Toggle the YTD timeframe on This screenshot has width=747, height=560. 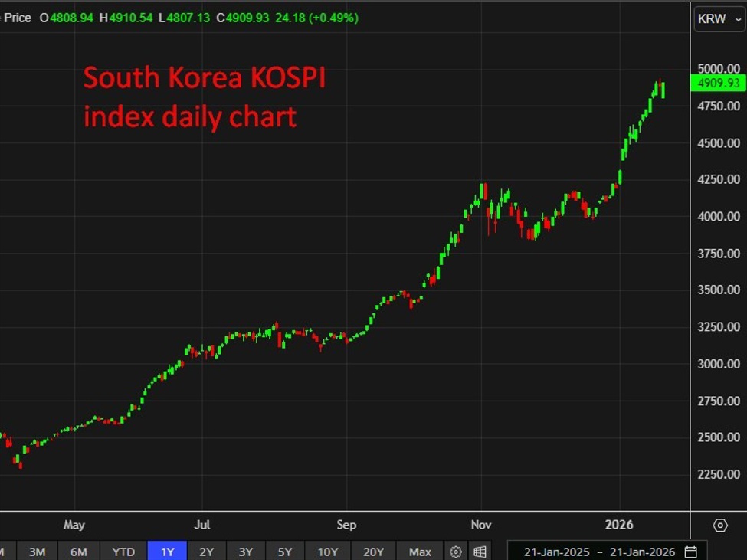point(123,551)
